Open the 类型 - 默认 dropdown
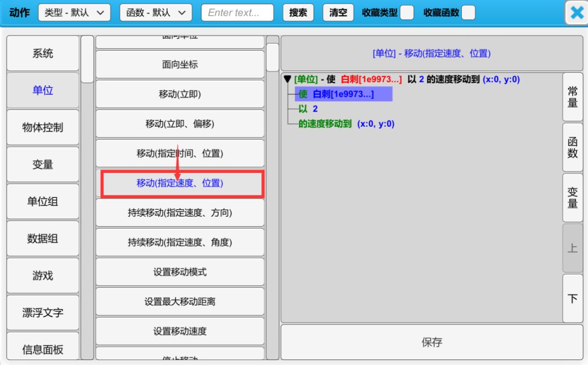 pyautogui.click(x=74, y=13)
